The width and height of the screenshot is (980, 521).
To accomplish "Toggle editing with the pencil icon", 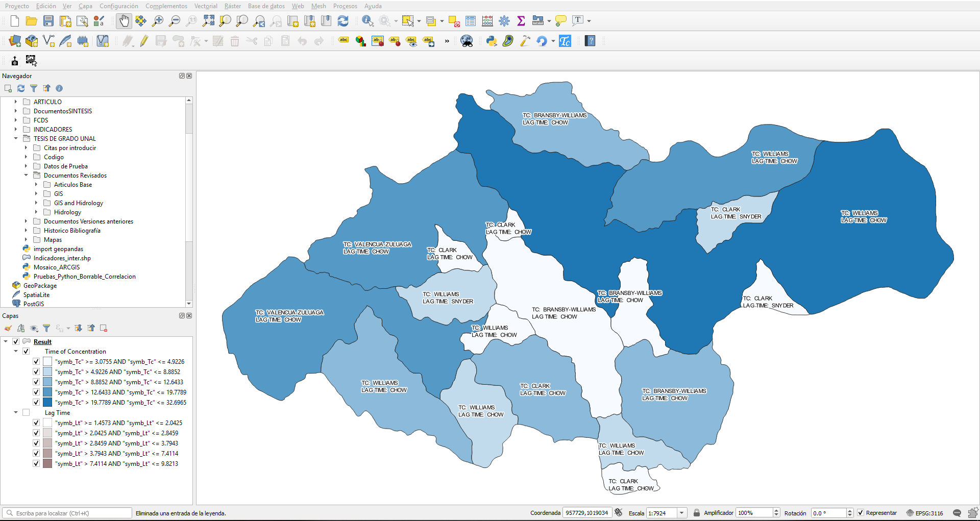I will click(x=144, y=41).
